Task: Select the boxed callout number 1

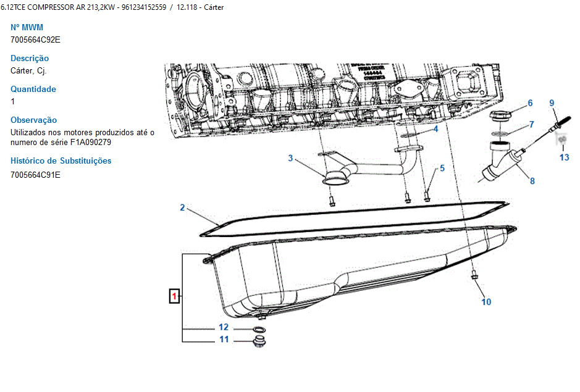Action: 175,297
